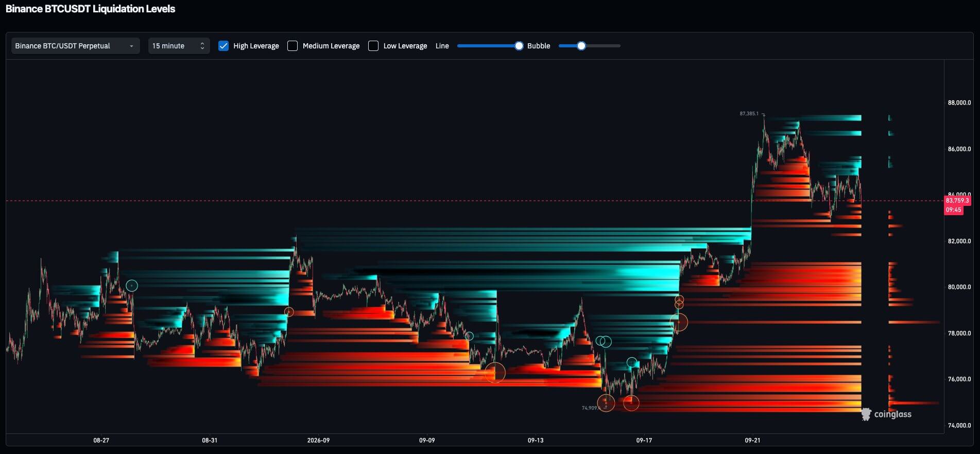Click the 08-31 date axis label
This screenshot has width=980, height=454.
210,440
